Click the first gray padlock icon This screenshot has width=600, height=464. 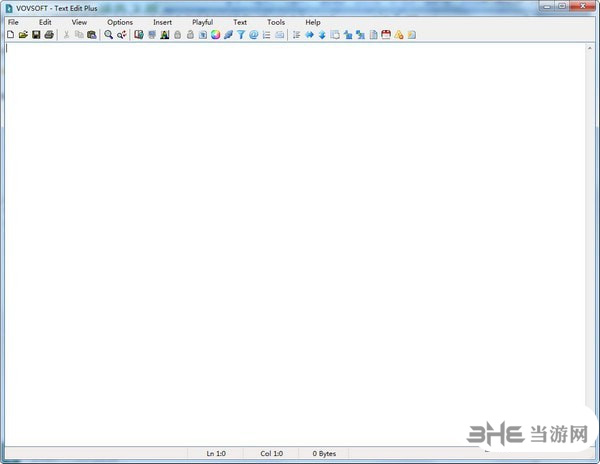coord(178,35)
